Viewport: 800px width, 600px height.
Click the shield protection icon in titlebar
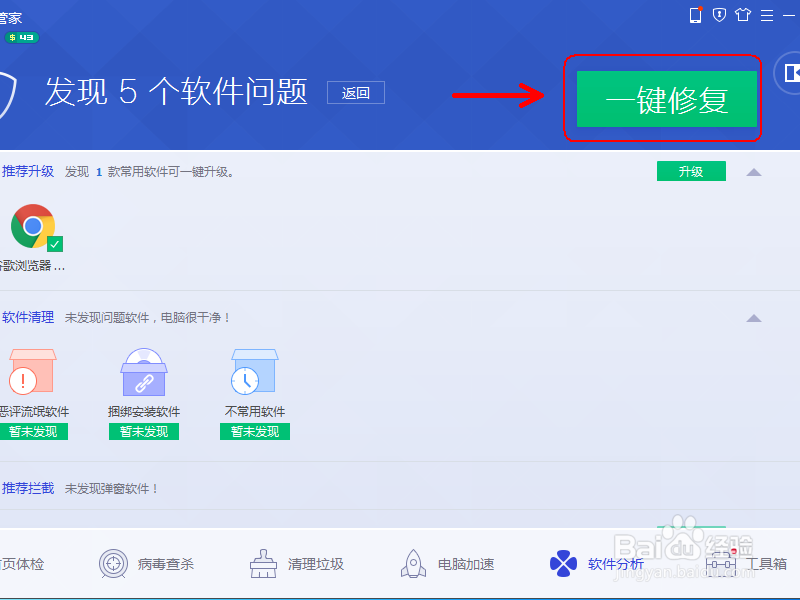(x=721, y=15)
